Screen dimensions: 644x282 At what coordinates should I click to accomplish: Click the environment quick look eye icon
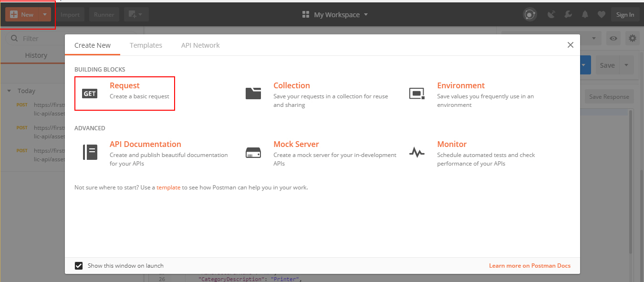click(x=613, y=39)
